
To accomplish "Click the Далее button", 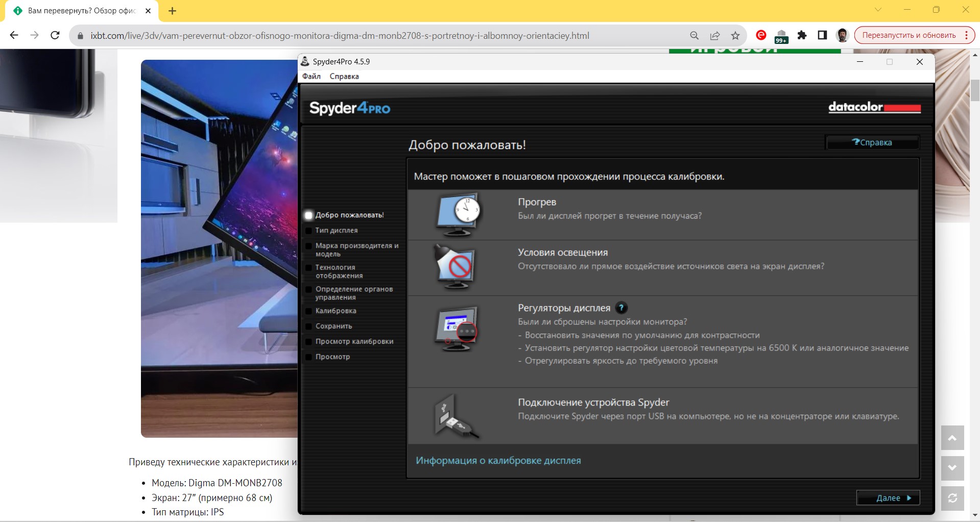I will coord(888,498).
